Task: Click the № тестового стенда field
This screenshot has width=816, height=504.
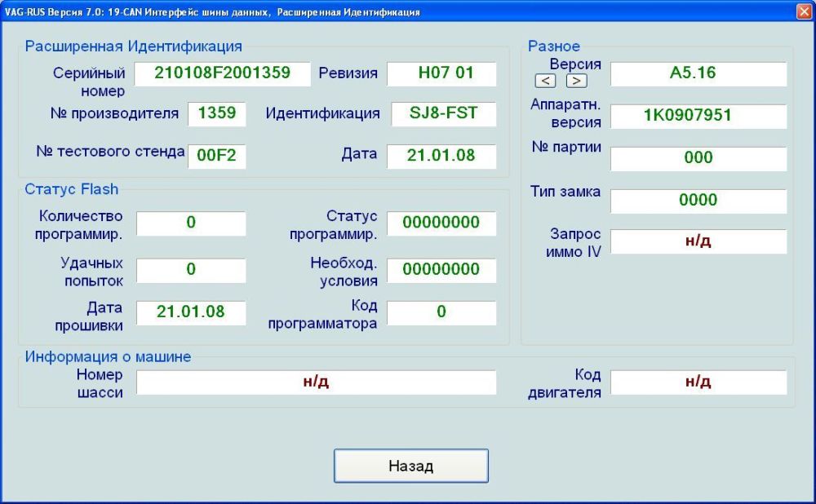Action: point(216,156)
